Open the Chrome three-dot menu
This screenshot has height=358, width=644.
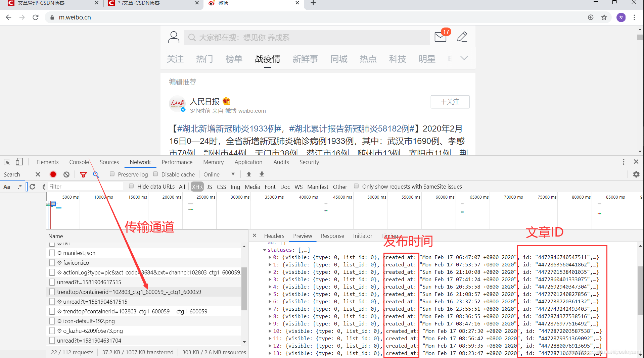[x=634, y=17]
